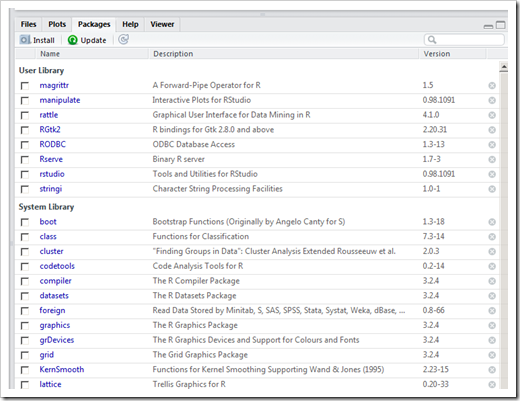Viewport: 520px width, 401px height.
Task: Load the boot package checkbox
Action: click(25, 222)
